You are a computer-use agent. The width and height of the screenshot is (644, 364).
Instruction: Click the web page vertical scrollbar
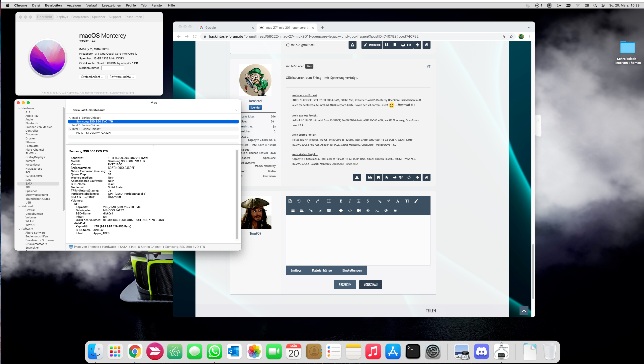[x=533, y=271]
